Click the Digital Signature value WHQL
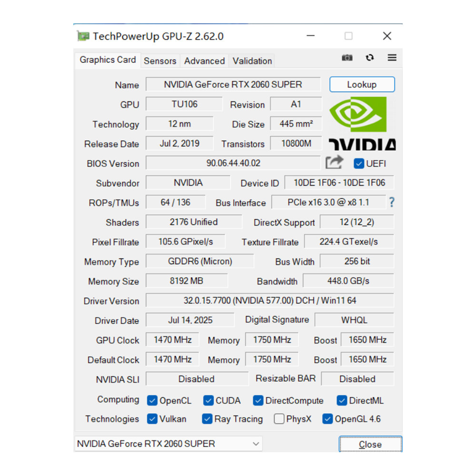 click(354, 320)
